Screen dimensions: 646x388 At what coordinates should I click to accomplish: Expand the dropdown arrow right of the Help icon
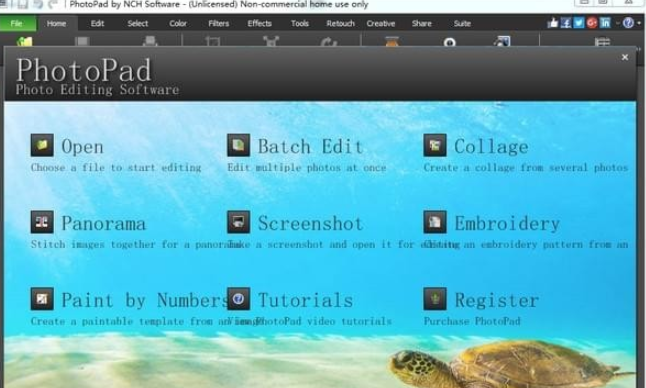click(x=639, y=23)
